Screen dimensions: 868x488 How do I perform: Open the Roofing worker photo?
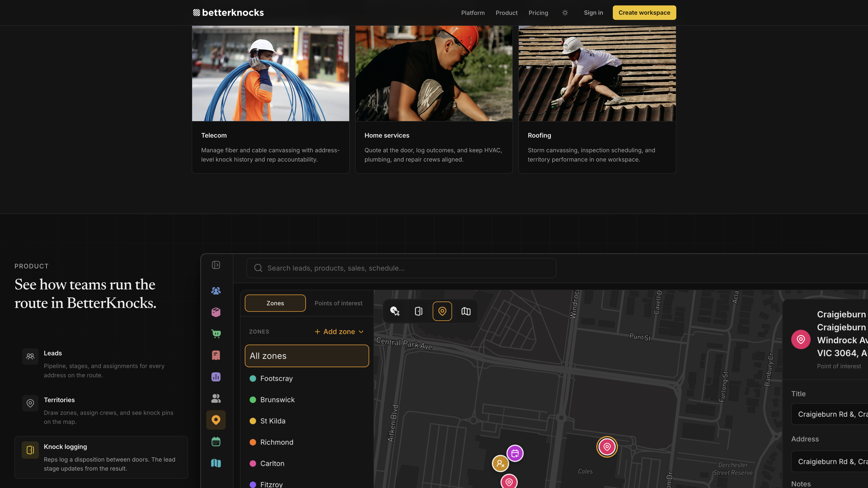[x=597, y=73]
